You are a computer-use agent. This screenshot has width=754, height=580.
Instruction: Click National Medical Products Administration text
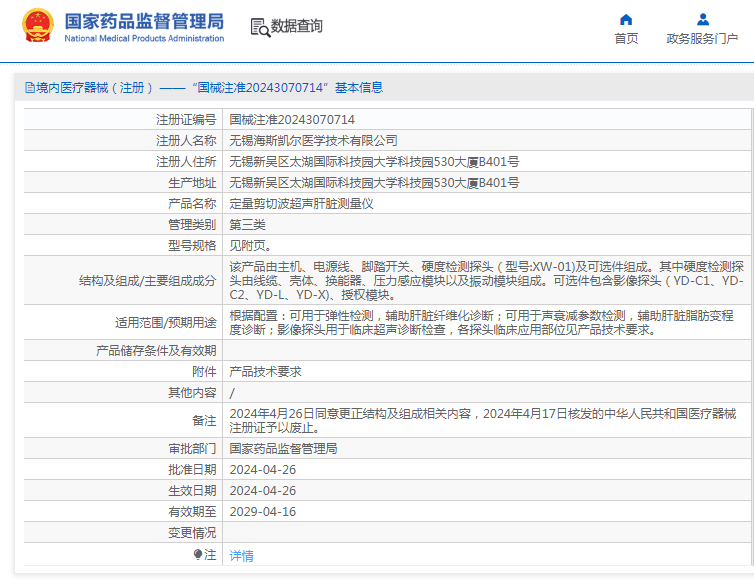coord(144,38)
